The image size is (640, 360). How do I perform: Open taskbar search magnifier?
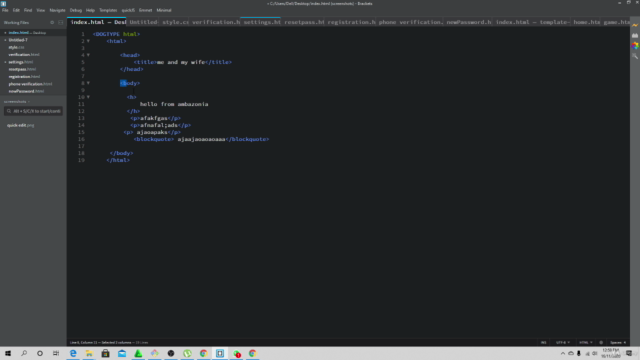click(24, 353)
